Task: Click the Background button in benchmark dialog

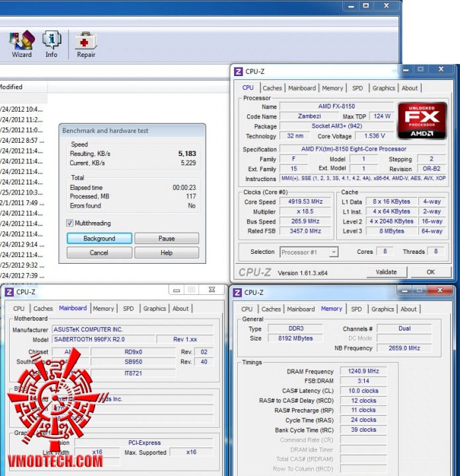Action: (x=99, y=238)
